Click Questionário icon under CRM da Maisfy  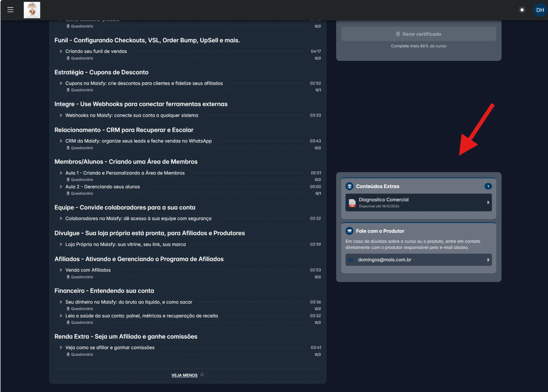[x=68, y=148]
